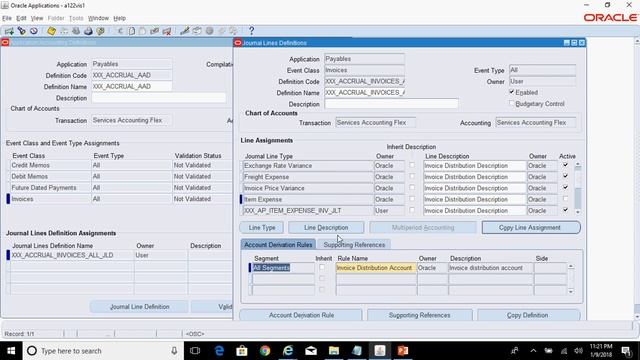Viewport: 640px width, 360px height.
Task: Click the New record toolbar icon
Action: [9, 31]
